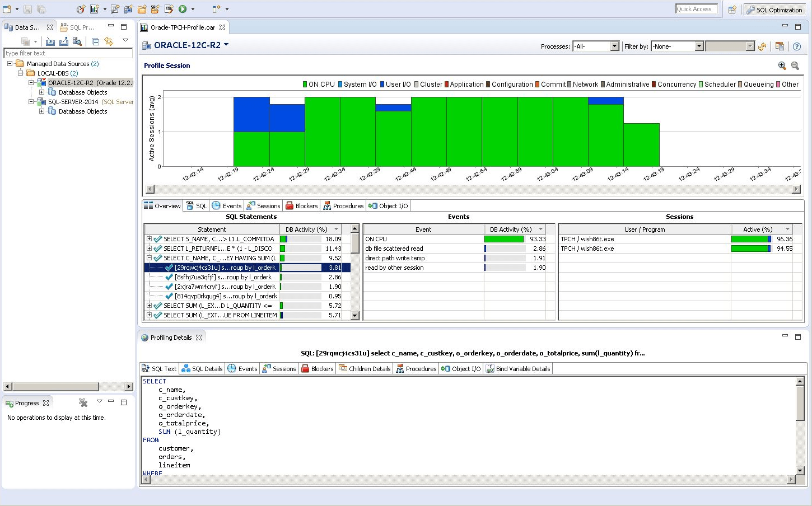The height and width of the screenshot is (506, 812).
Task: Click the green Run play button
Action: tap(183, 9)
